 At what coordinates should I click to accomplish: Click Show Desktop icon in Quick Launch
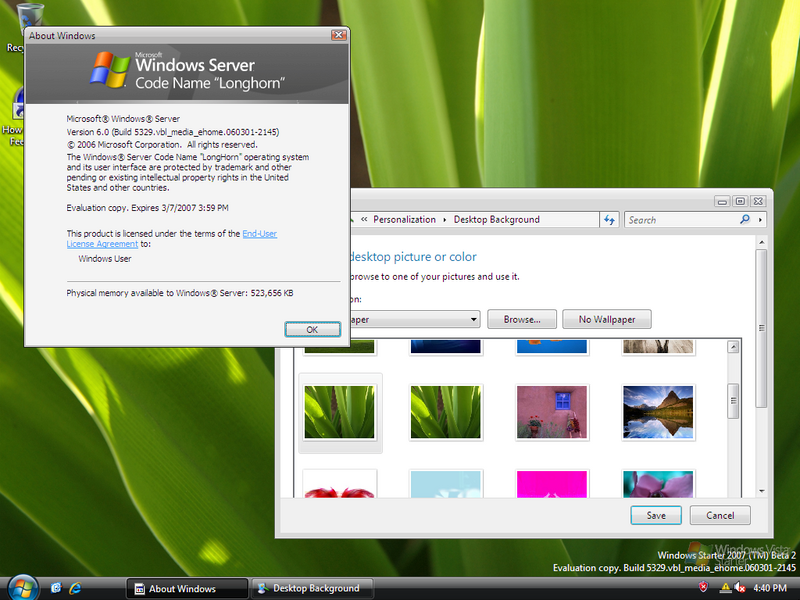(x=56, y=588)
